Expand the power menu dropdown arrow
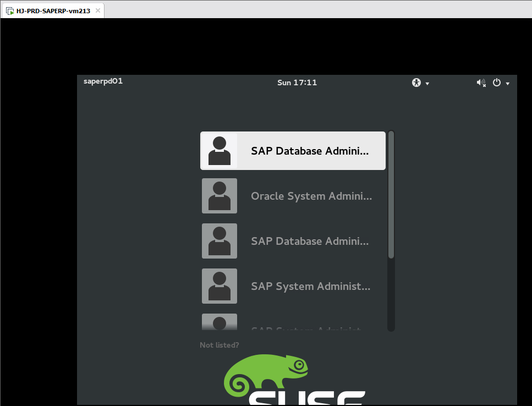 click(x=508, y=84)
